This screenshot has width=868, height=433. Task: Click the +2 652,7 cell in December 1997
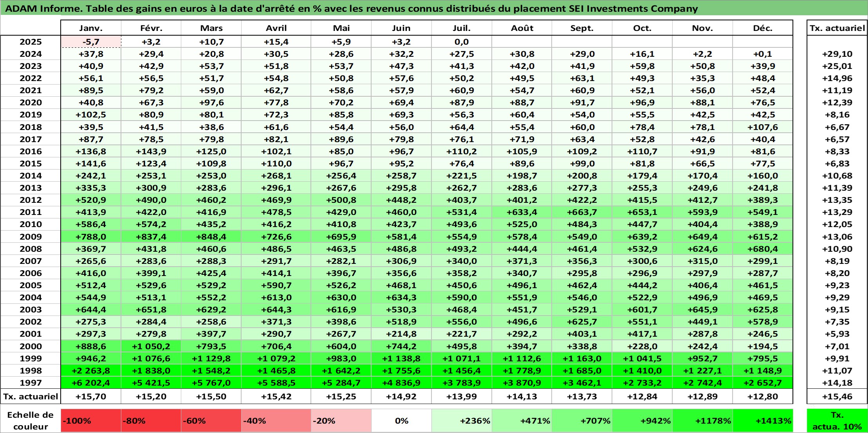click(x=763, y=383)
